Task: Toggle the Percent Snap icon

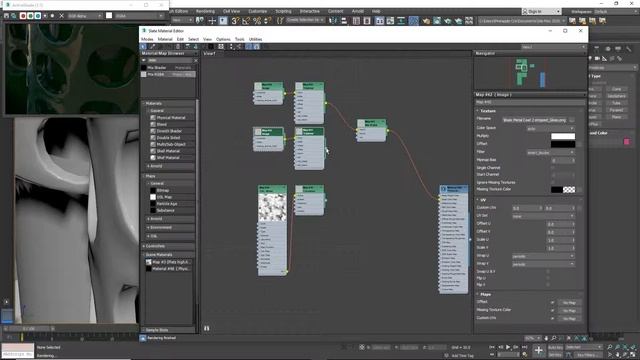Action: 257,20
